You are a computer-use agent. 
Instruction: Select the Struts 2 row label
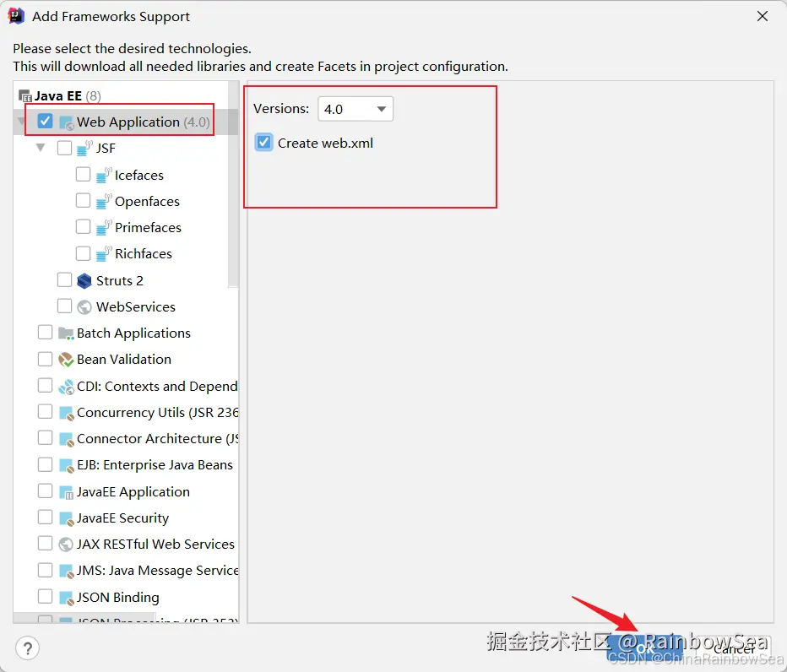[119, 280]
